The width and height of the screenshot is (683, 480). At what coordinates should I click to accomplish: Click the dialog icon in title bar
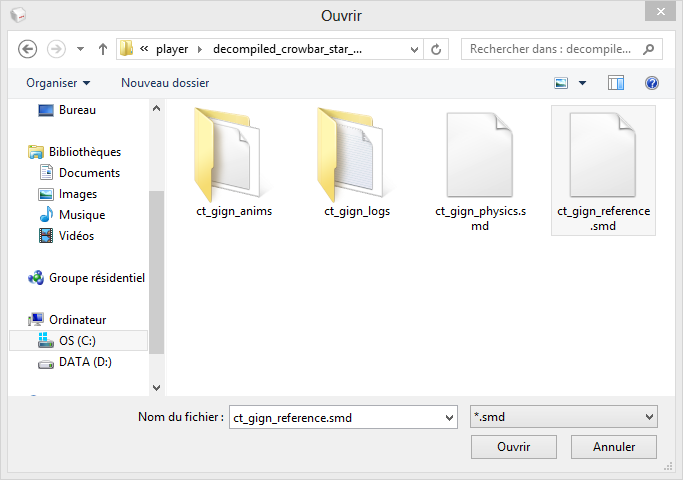(x=18, y=15)
